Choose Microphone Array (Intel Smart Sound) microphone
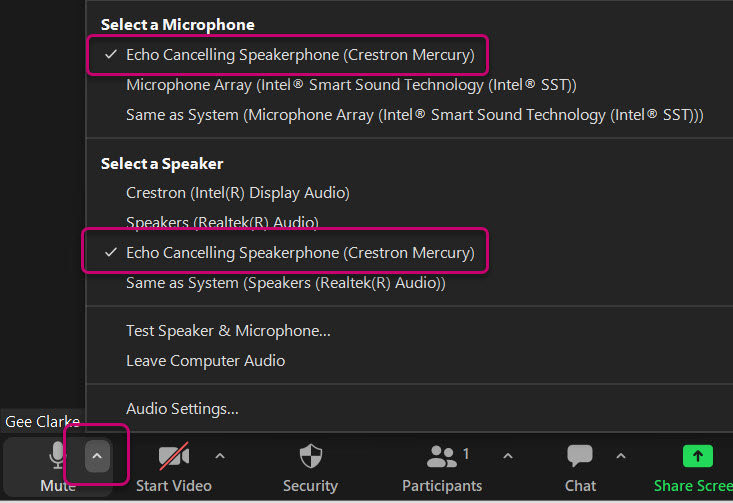This screenshot has height=503, width=733. (x=351, y=85)
